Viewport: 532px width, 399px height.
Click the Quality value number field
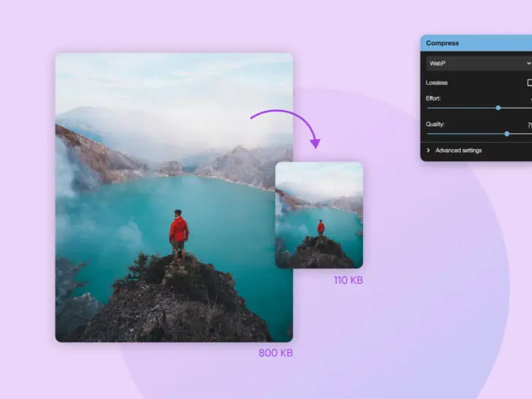pos(528,125)
